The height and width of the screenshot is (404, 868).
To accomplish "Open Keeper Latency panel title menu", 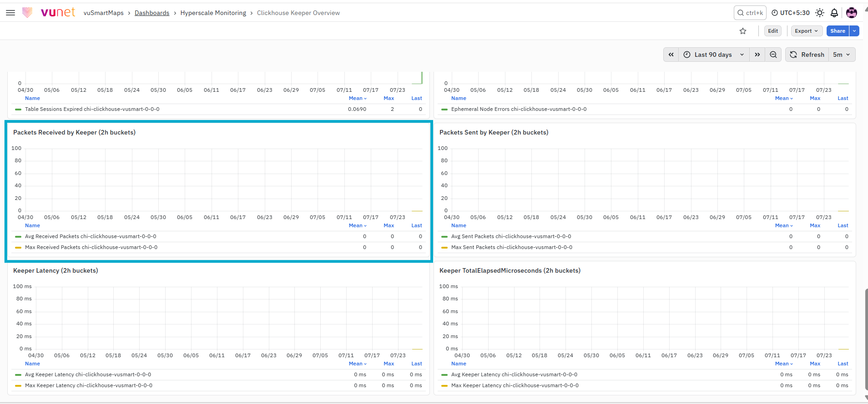I will [x=56, y=270].
